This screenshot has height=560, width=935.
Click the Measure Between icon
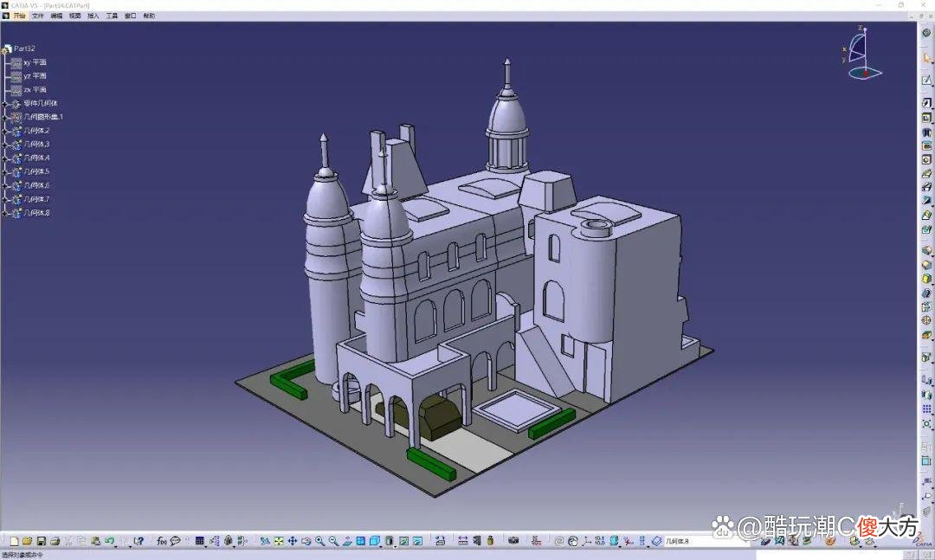click(x=462, y=541)
